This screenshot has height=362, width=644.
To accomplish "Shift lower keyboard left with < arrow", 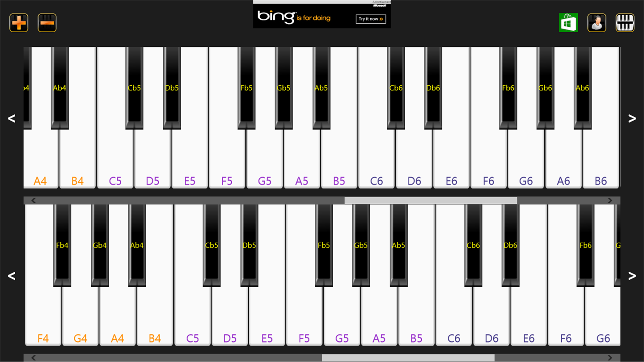I will tap(12, 276).
